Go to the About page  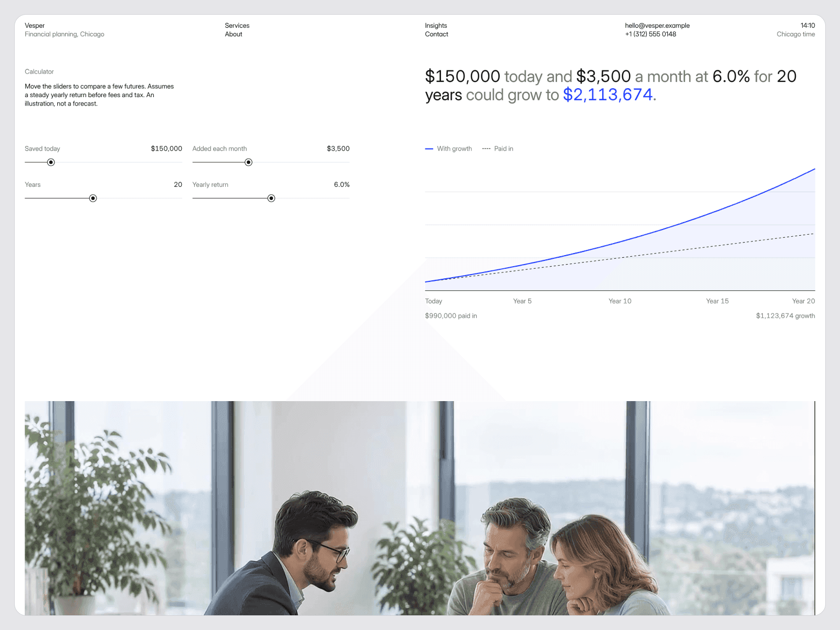(234, 34)
